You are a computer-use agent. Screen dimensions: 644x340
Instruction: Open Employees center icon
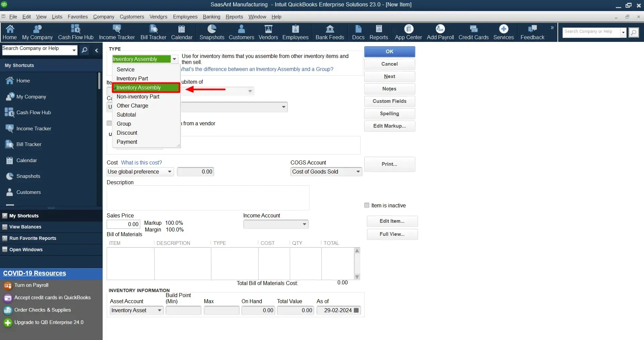[x=295, y=32]
